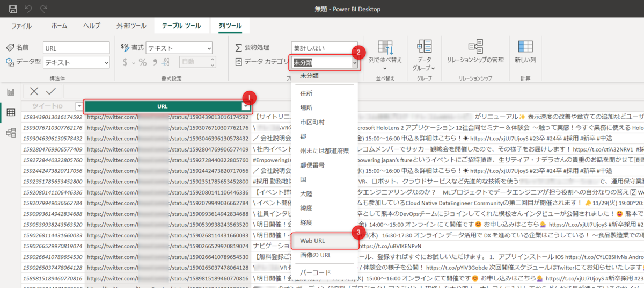Click tweet ID cell 1590266529970819074
The height and width of the screenshot is (288, 644).
pyautogui.click(x=53, y=246)
